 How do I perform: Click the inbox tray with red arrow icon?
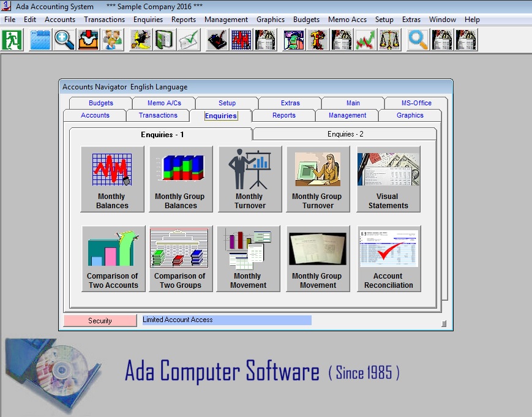click(89, 40)
